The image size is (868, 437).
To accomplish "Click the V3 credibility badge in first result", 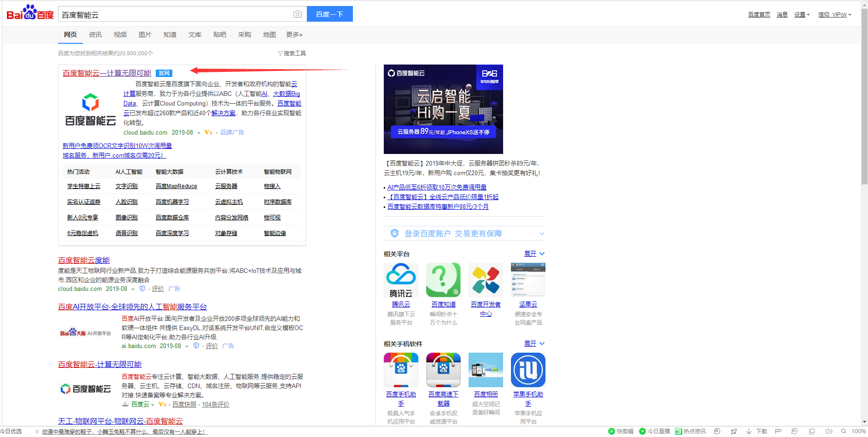I will tap(208, 132).
